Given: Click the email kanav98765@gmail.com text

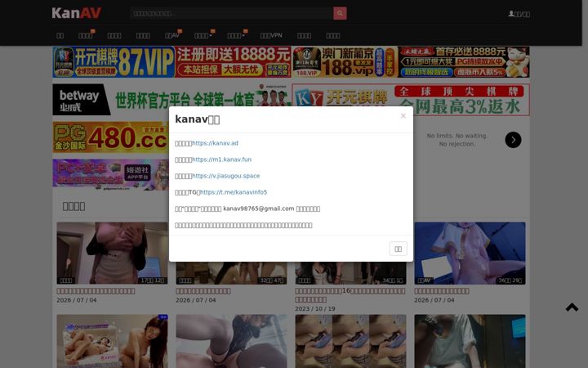Looking at the screenshot, I should coord(259,209).
